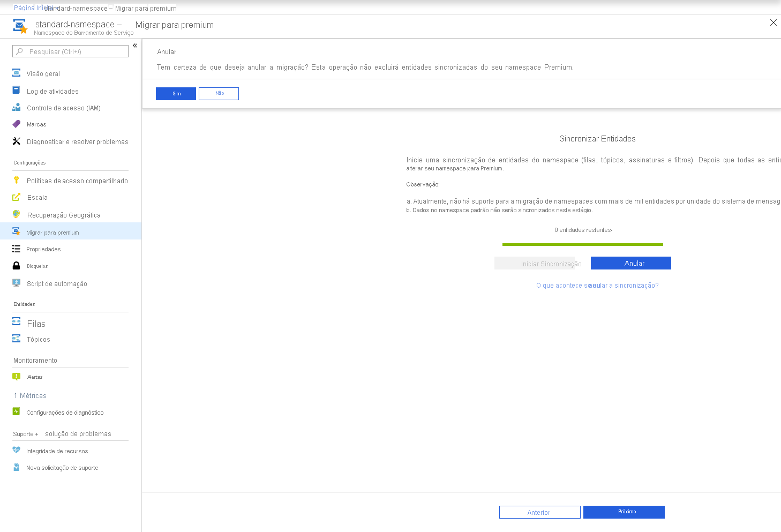
Task: Select the Escala menu item
Action: [37, 198]
